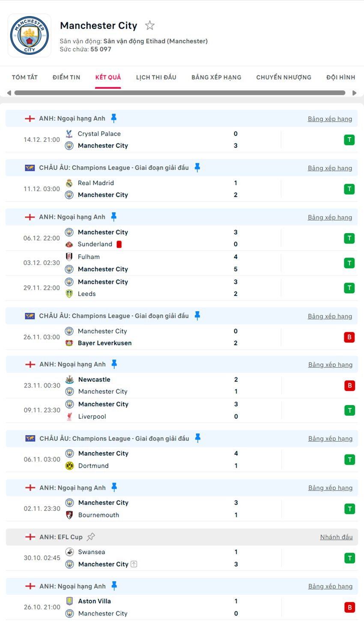Click the Crystal Palace team crest
Screen dimensions: 364x622
click(x=69, y=134)
